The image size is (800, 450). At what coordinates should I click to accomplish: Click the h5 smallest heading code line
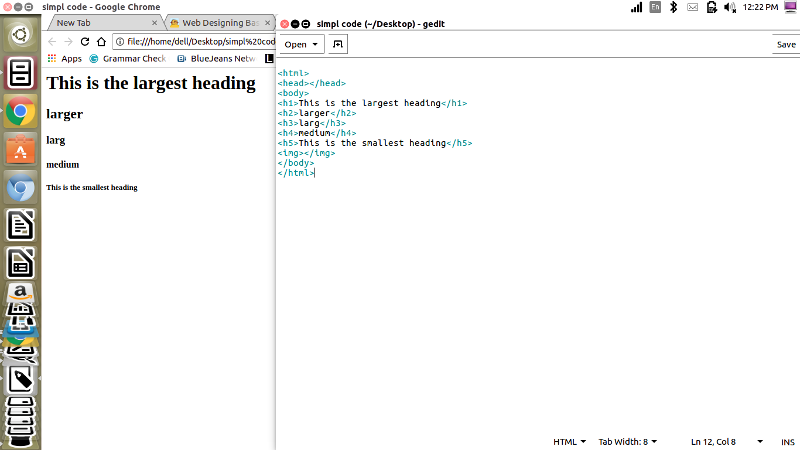pyautogui.click(x=375, y=143)
